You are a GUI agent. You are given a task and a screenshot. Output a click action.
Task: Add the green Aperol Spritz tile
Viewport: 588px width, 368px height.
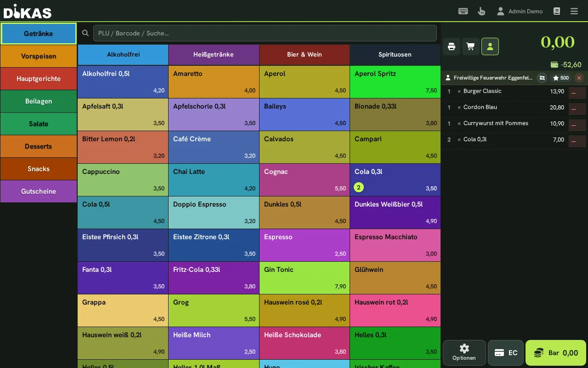coord(395,82)
